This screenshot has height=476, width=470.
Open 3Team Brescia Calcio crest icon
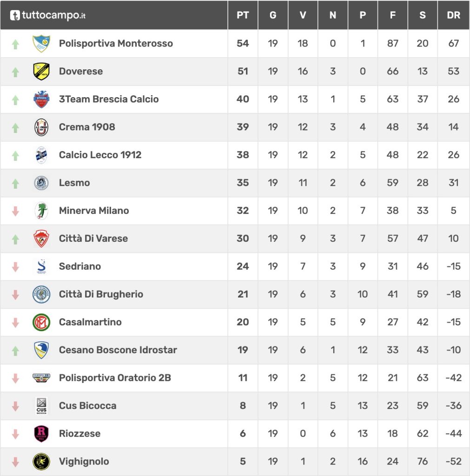[41, 99]
